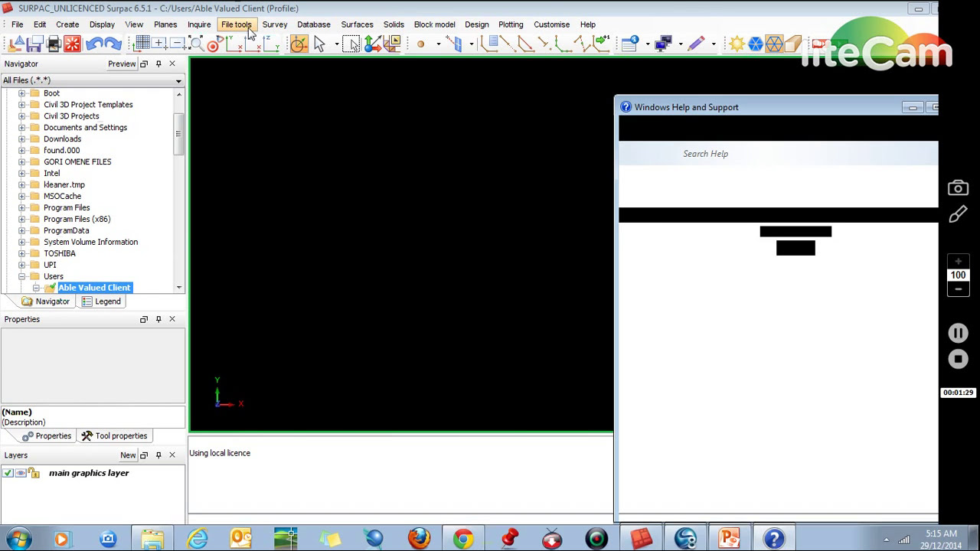The image size is (980, 551).
Task: Click the red Reset graphics icon
Action: pyautogui.click(x=72, y=44)
